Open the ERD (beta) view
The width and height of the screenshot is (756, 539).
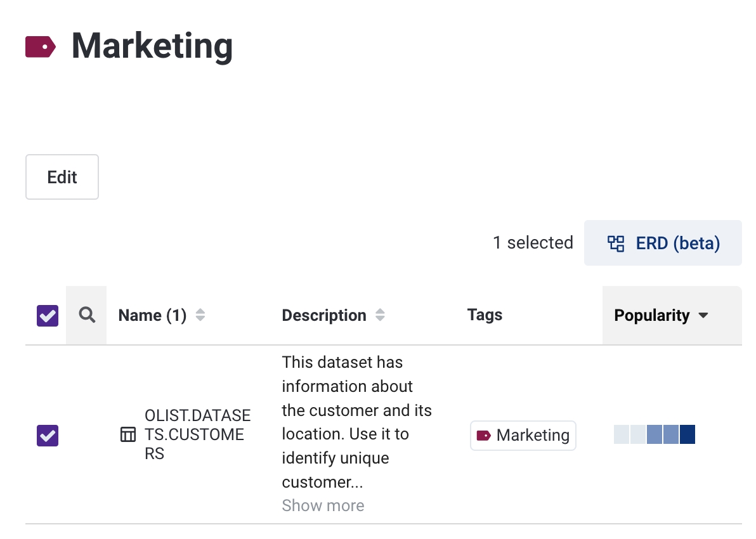tap(663, 244)
